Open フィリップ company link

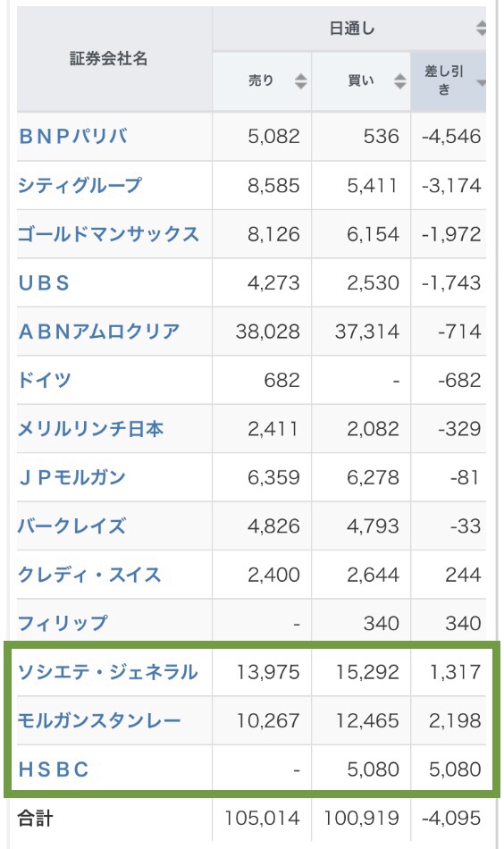(63, 623)
